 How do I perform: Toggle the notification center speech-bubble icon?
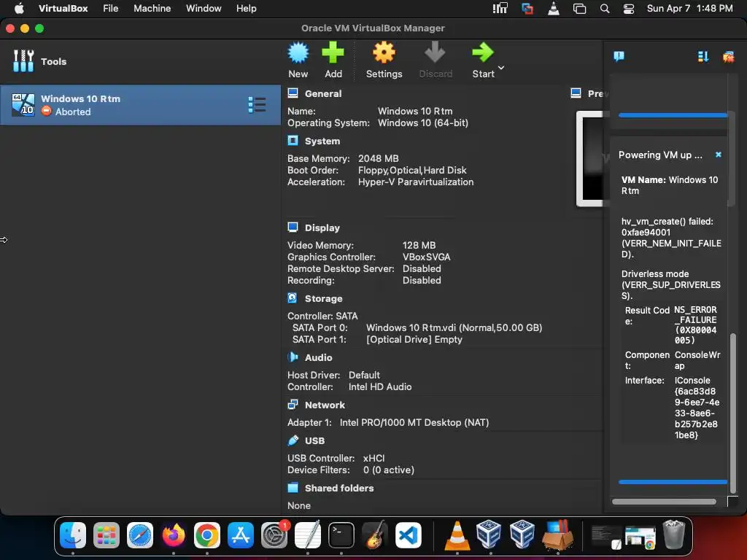[x=619, y=57]
